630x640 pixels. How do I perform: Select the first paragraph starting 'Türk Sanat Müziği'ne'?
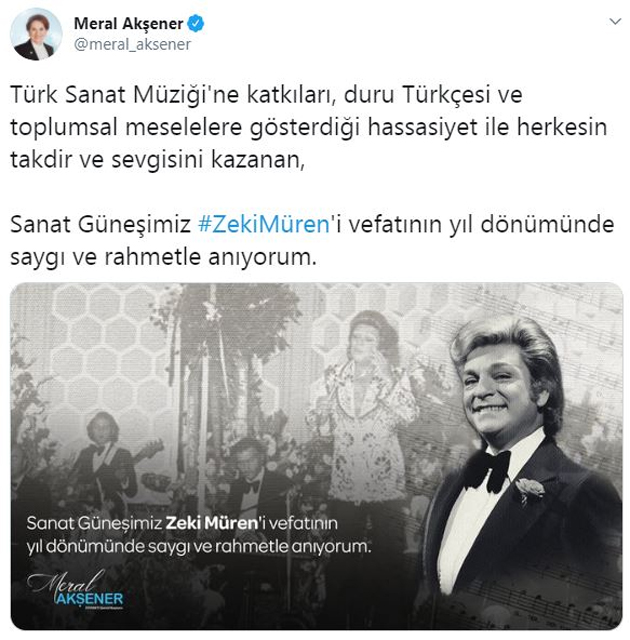pos(308,127)
